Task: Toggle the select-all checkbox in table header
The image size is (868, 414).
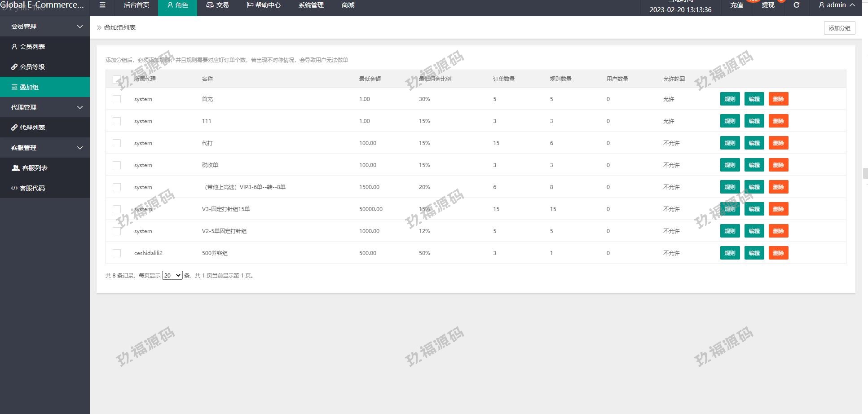Action: tap(116, 79)
